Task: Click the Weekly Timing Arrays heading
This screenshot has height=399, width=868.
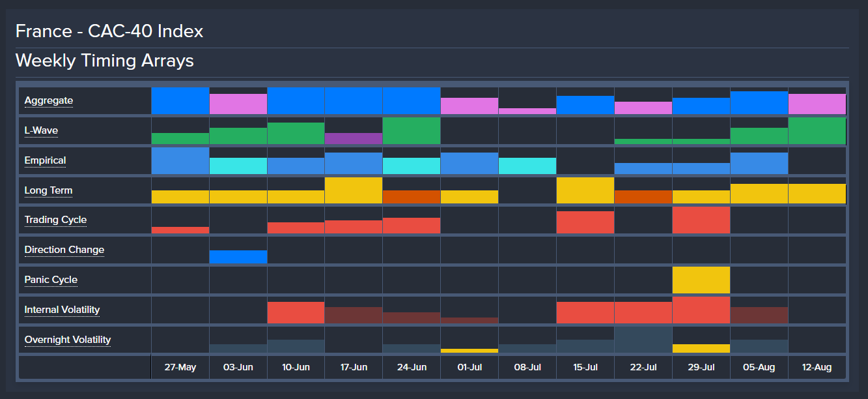Action: pos(105,61)
